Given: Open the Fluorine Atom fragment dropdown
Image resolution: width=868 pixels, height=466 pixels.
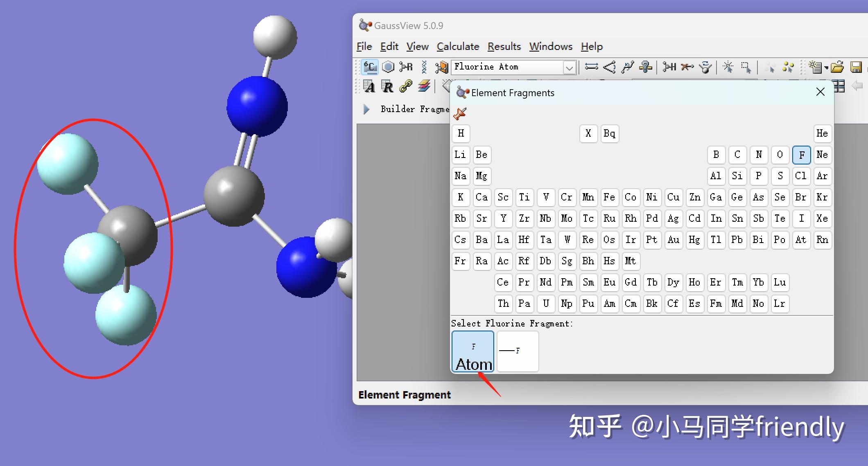Looking at the screenshot, I should tap(569, 67).
